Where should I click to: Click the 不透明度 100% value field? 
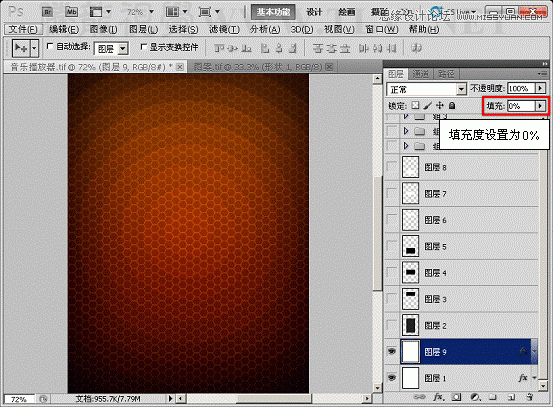pos(521,88)
